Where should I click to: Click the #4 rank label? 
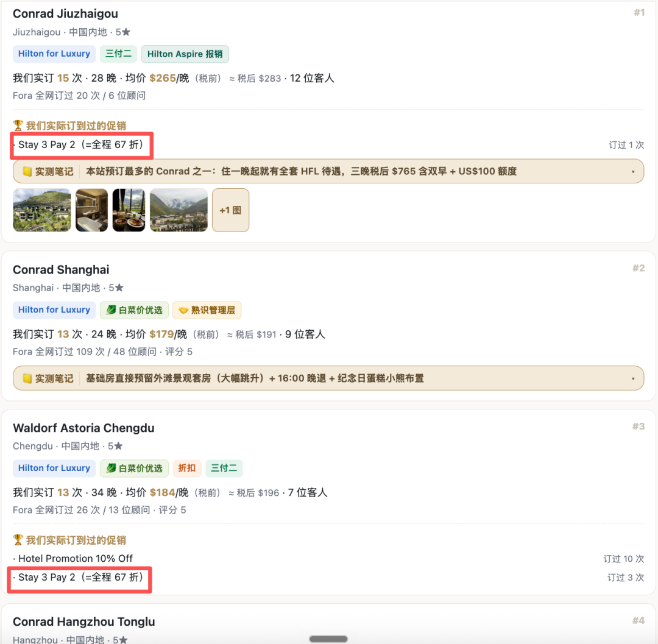click(x=639, y=620)
